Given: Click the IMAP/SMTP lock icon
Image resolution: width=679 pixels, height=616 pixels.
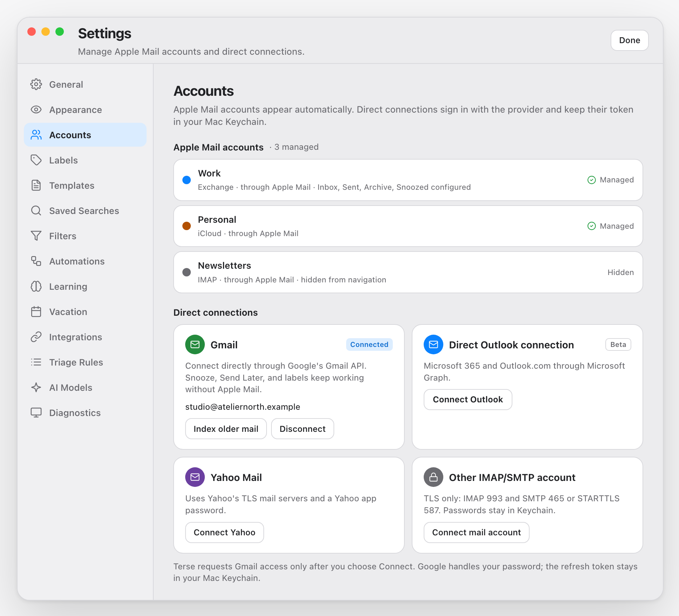Looking at the screenshot, I should pos(433,477).
